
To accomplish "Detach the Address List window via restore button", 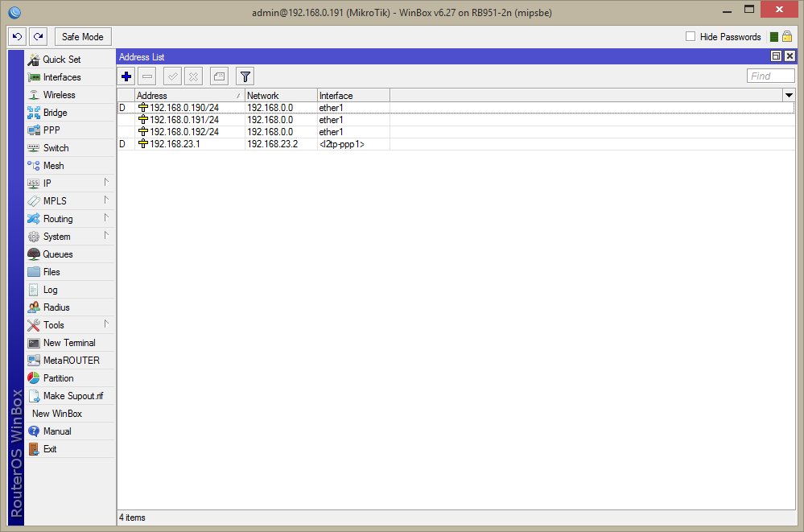I will pos(777,56).
